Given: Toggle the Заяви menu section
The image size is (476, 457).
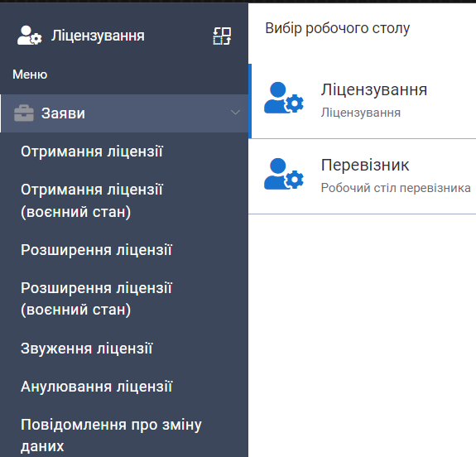Looking at the screenshot, I should coord(124,113).
